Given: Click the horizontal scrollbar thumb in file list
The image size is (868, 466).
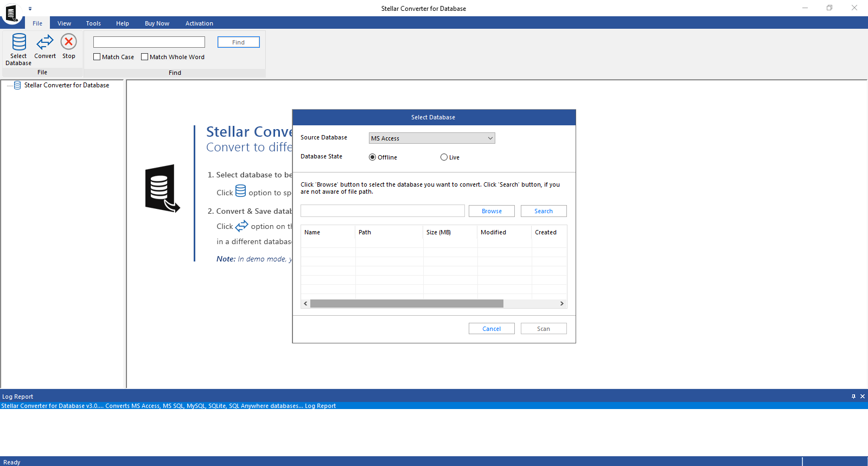Looking at the screenshot, I should point(407,304).
